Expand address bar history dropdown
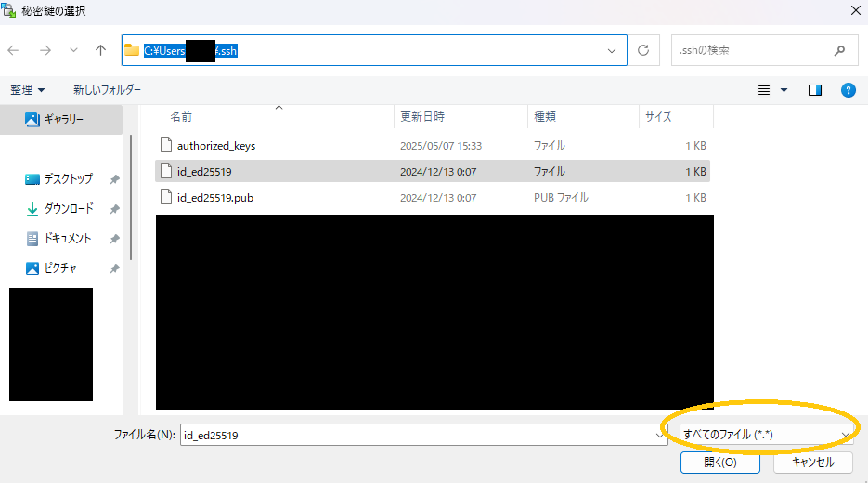 (612, 50)
